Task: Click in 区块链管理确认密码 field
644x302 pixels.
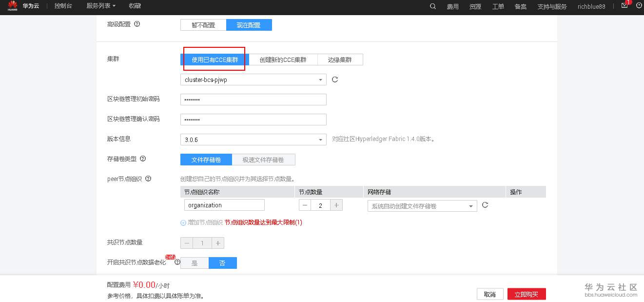Action: [x=254, y=120]
